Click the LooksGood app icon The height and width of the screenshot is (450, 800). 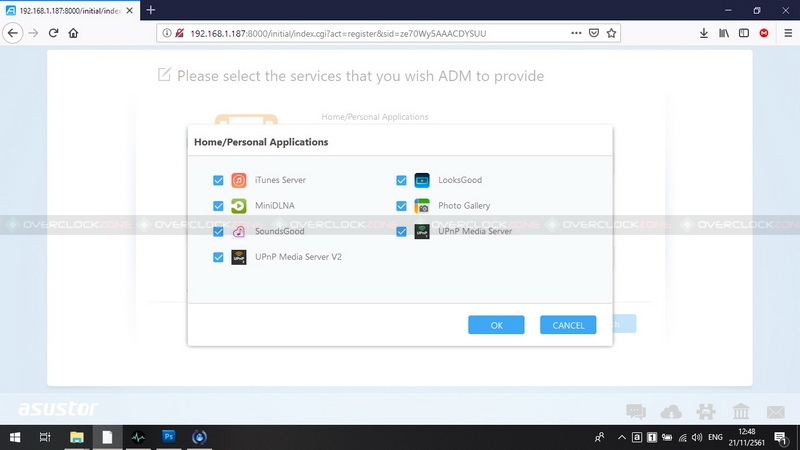[x=422, y=180]
